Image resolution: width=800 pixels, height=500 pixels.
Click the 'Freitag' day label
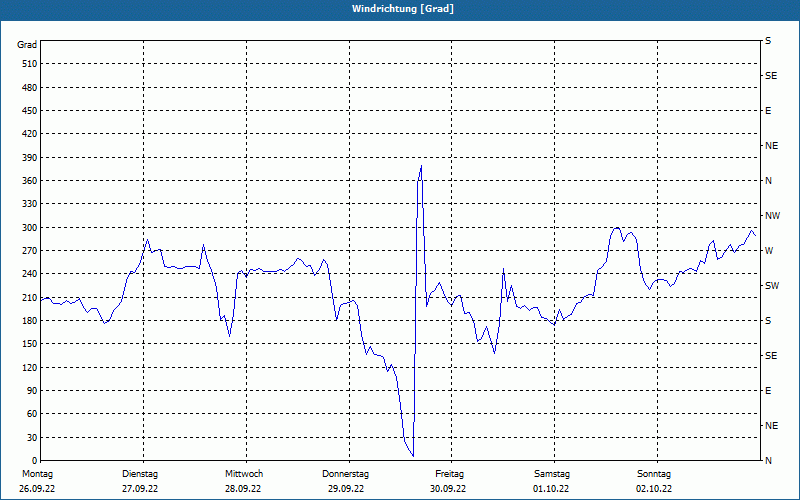pos(449,474)
